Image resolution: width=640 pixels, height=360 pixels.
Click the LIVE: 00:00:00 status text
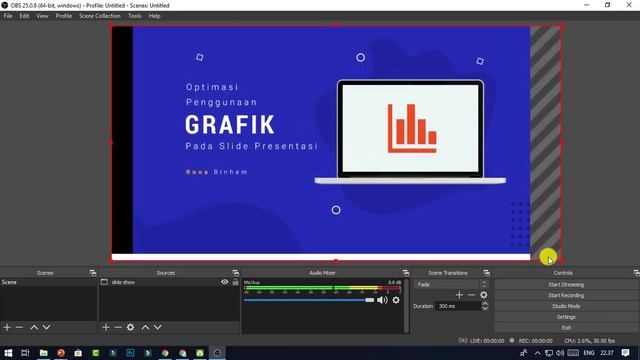487,340
